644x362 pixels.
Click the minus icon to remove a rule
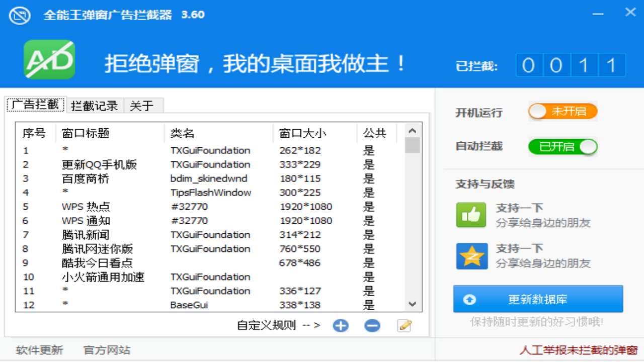(372, 325)
